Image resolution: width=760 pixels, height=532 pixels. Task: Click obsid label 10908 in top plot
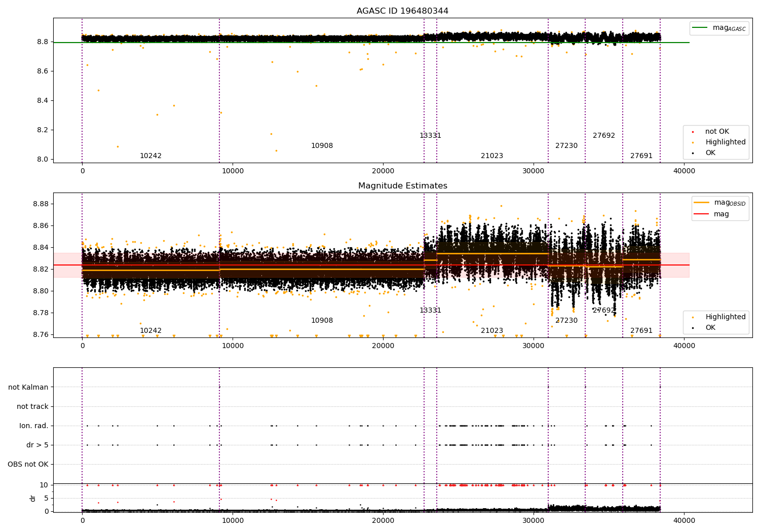pos(322,146)
